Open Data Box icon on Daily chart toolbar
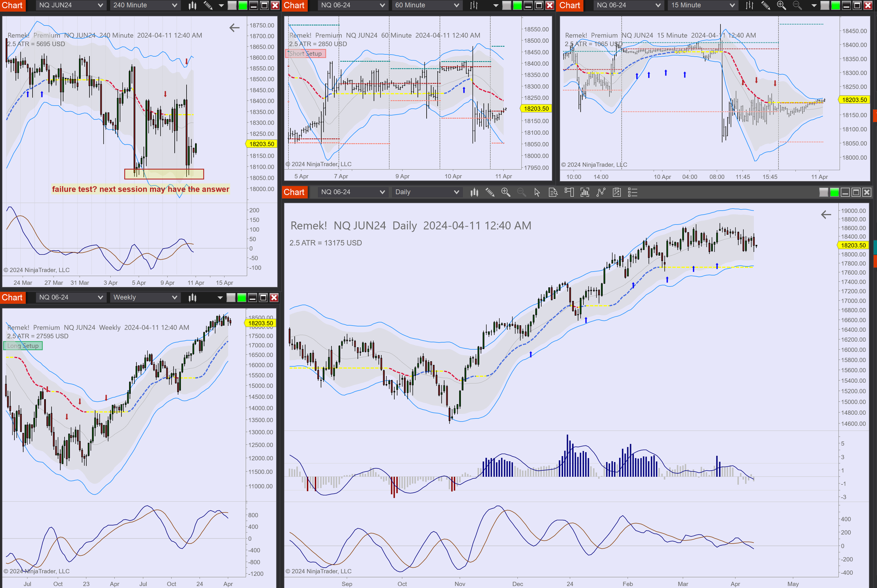The height and width of the screenshot is (588, 877). coord(553,192)
